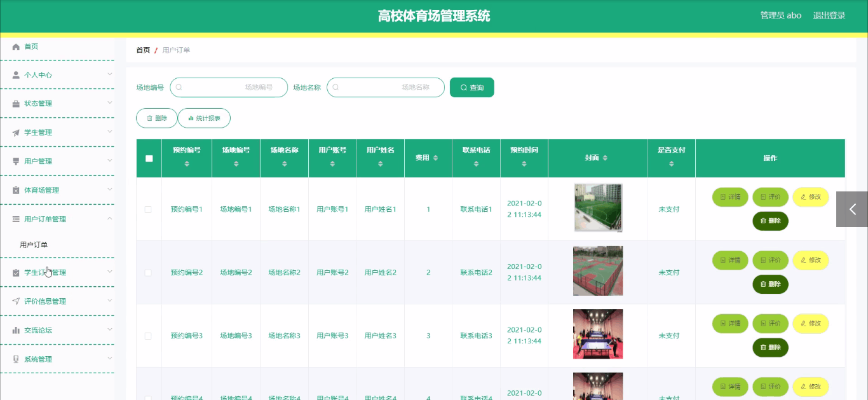Click 退出登录 to log out

(828, 15)
